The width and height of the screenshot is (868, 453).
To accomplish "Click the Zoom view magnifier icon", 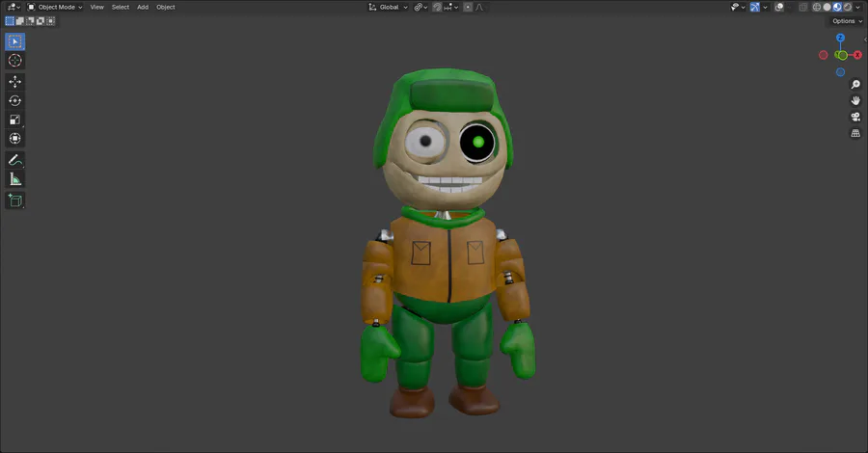I will pos(855,84).
